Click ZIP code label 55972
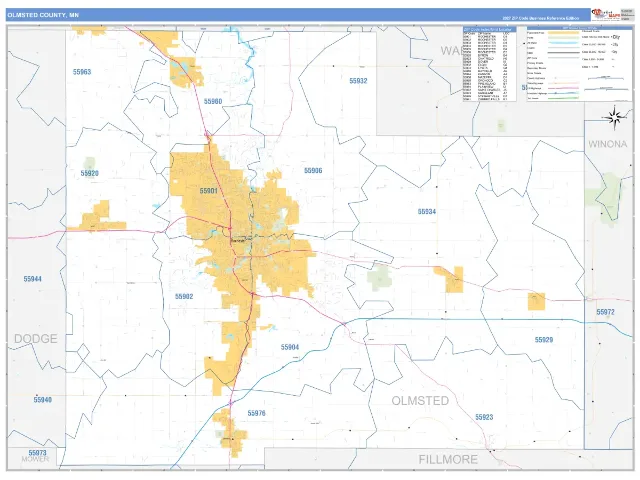 coord(605,312)
